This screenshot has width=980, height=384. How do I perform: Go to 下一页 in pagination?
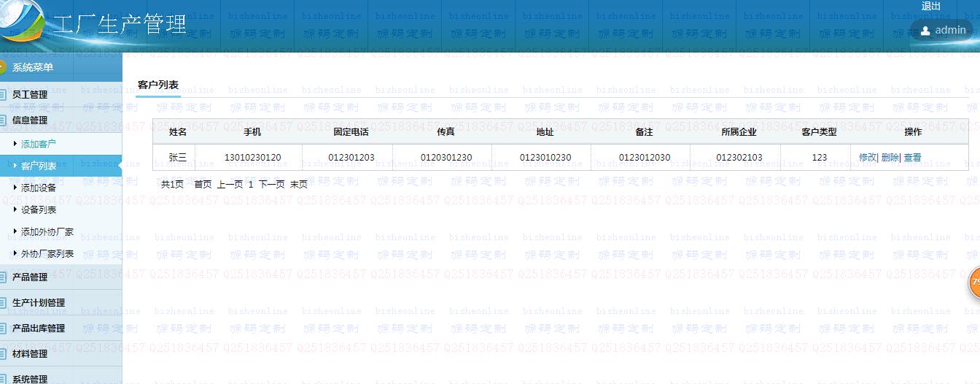point(272,184)
